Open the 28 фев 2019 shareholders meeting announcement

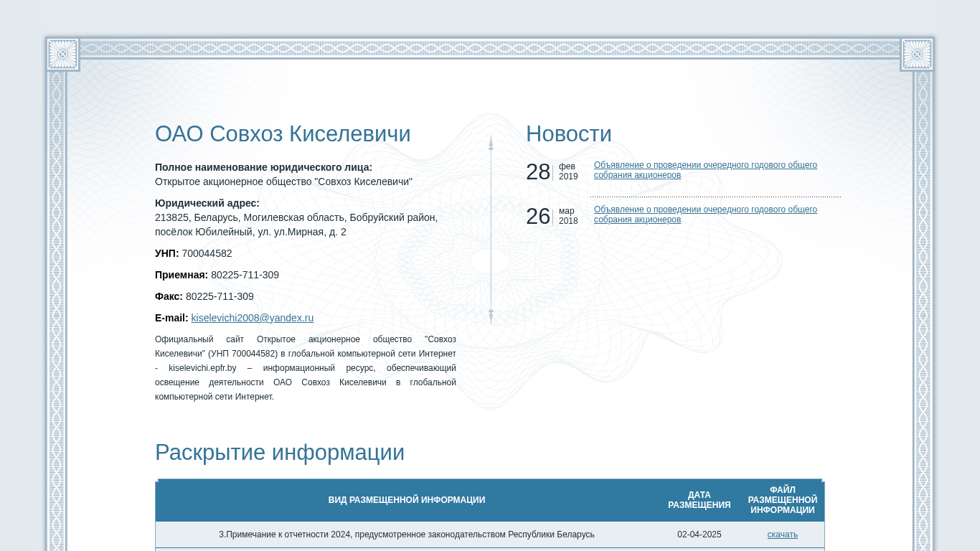coord(705,170)
